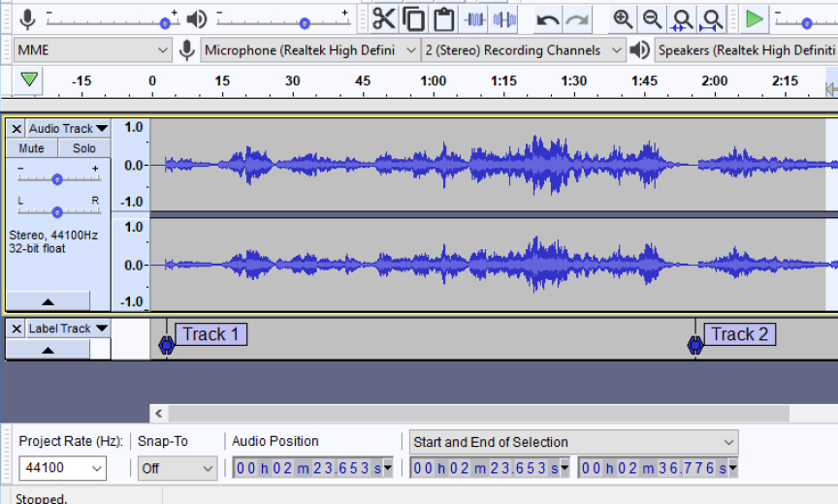This screenshot has height=504, width=838.
Task: Solo the Audio Track
Action: click(84, 148)
